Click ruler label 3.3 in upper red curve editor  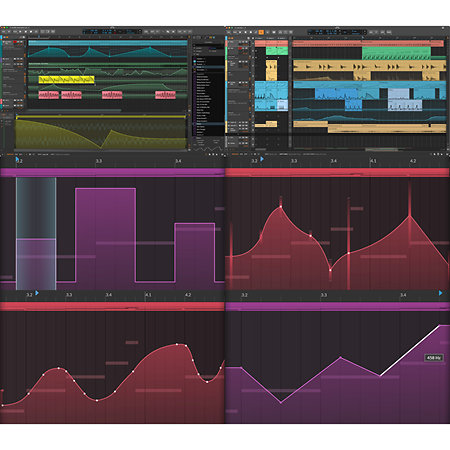(x=294, y=161)
